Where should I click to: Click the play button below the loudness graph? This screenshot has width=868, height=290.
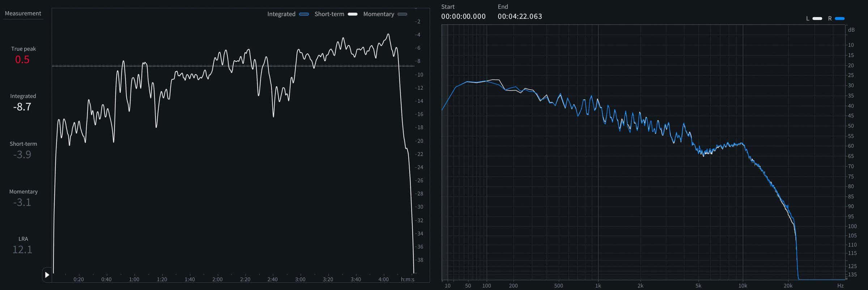pyautogui.click(x=47, y=275)
